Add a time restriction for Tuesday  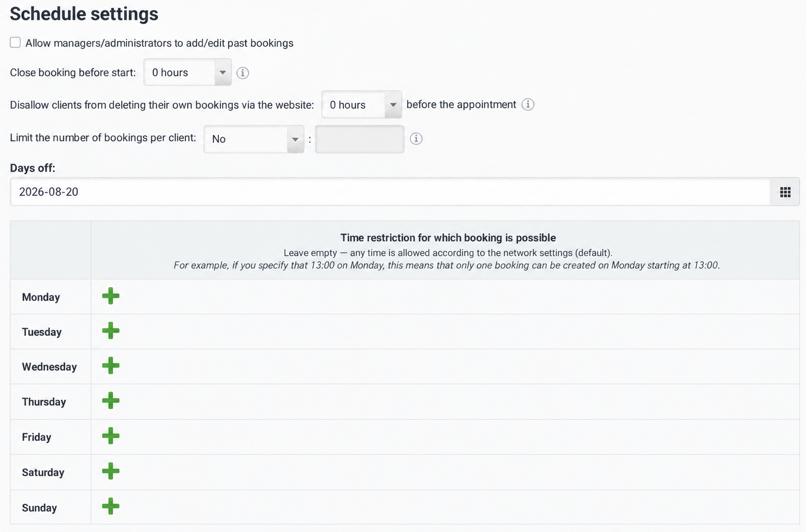pyautogui.click(x=111, y=330)
